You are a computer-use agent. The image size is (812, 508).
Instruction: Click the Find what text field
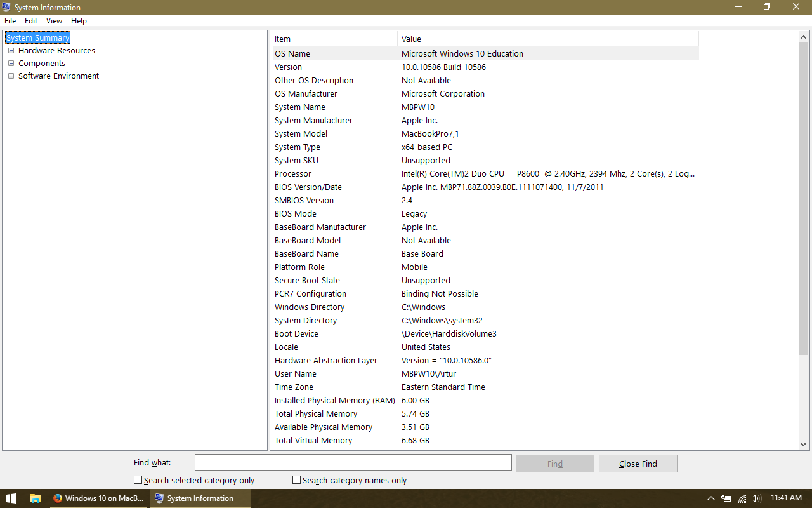(x=353, y=462)
